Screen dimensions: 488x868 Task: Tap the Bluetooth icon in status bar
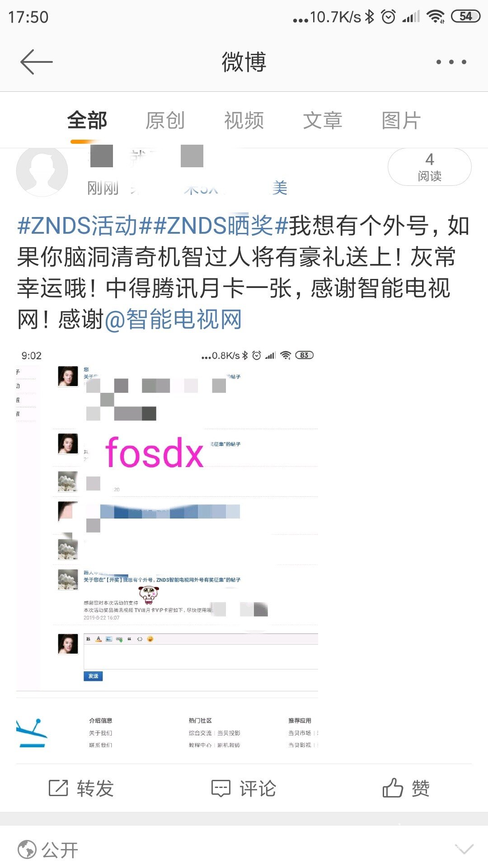click(370, 17)
